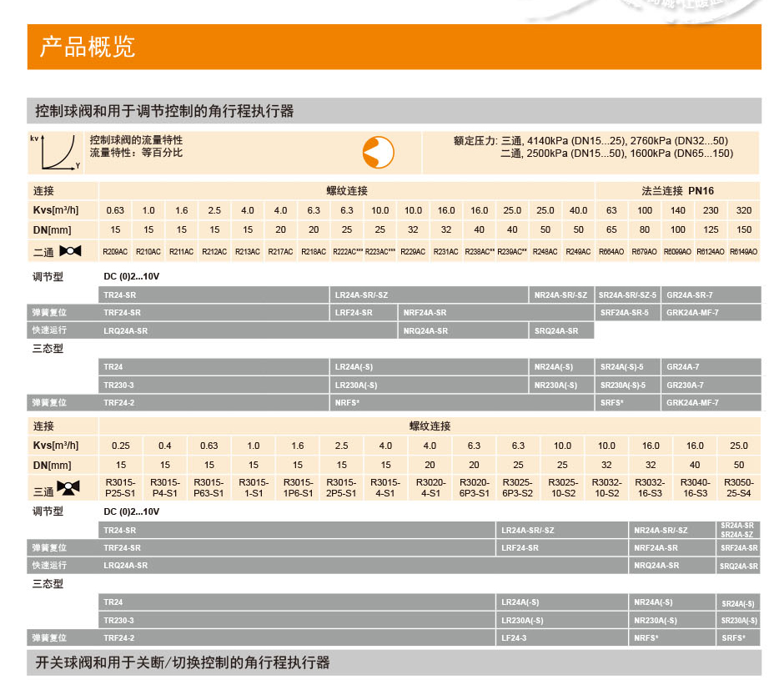Select valve model R210AC
Image resolution: width=784 pixels, height=680 pixels.
coord(148,252)
